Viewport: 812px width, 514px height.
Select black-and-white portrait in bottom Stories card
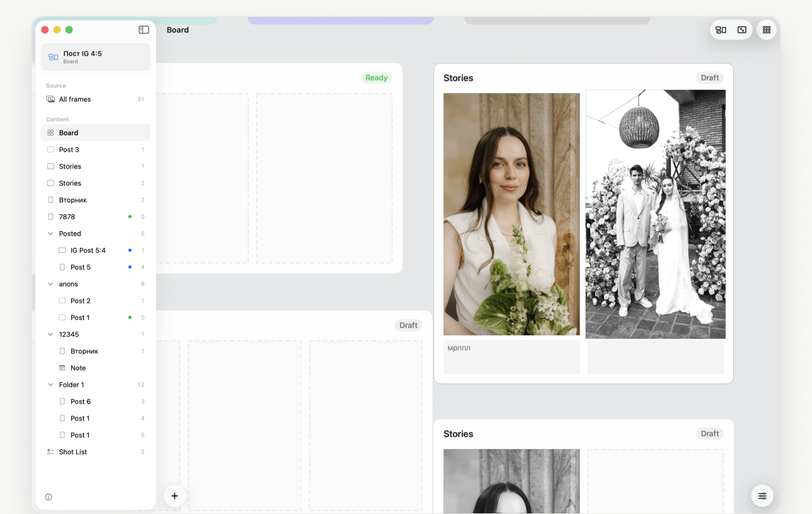click(x=512, y=481)
